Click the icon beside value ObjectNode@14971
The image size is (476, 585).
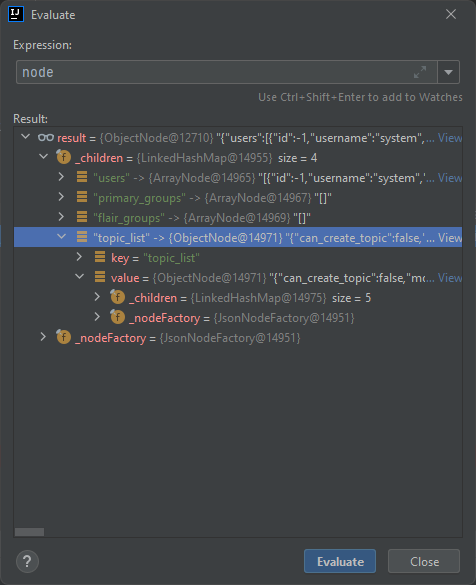100,277
